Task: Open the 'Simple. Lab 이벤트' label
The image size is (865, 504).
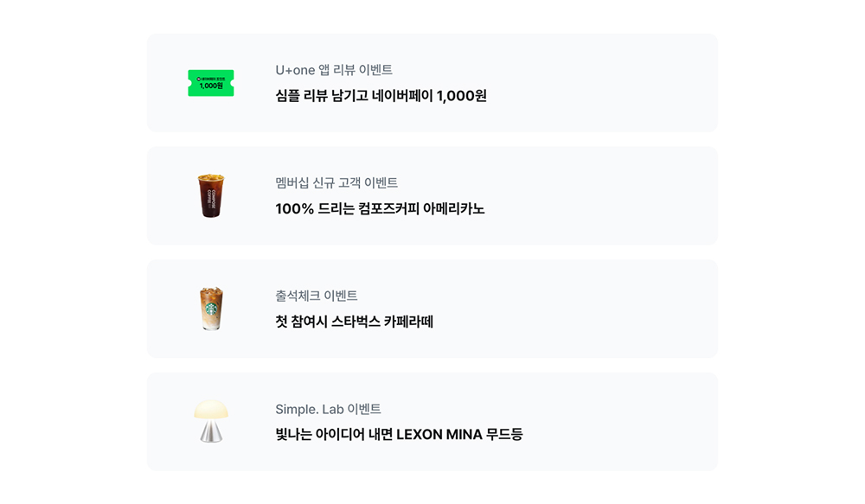Action: [328, 409]
